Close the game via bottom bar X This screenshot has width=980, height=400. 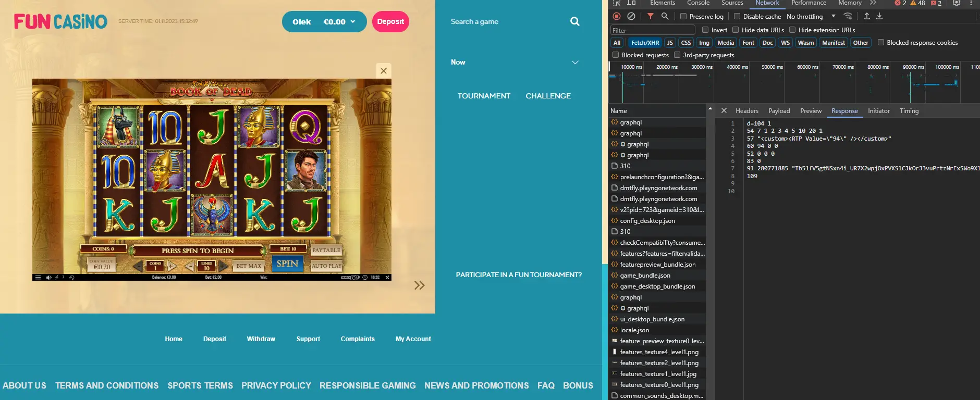[x=387, y=277]
